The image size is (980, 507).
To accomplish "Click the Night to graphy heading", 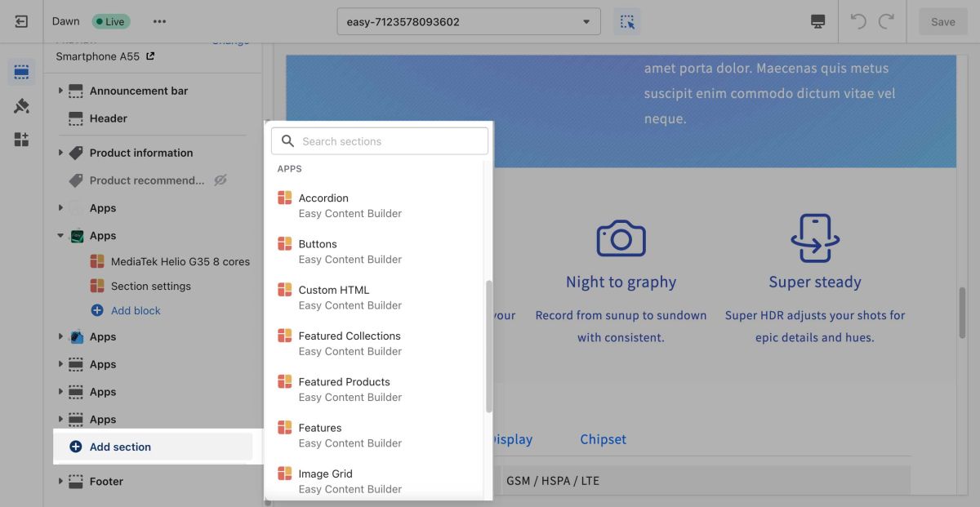I will (x=621, y=282).
